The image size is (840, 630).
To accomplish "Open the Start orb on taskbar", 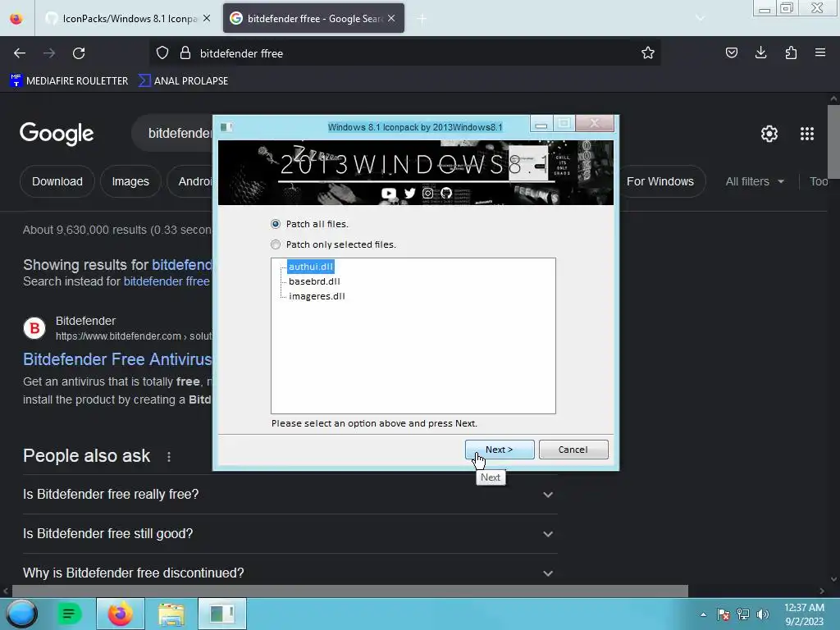I will pos(21,614).
